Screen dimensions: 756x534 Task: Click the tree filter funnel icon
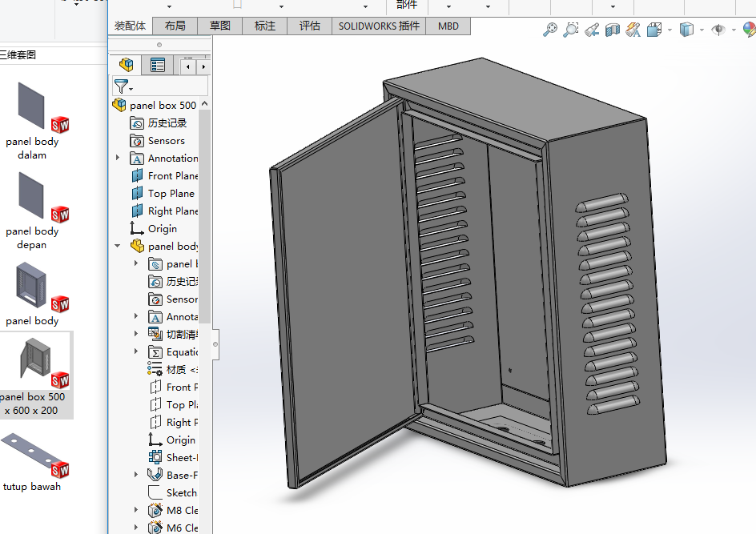121,86
